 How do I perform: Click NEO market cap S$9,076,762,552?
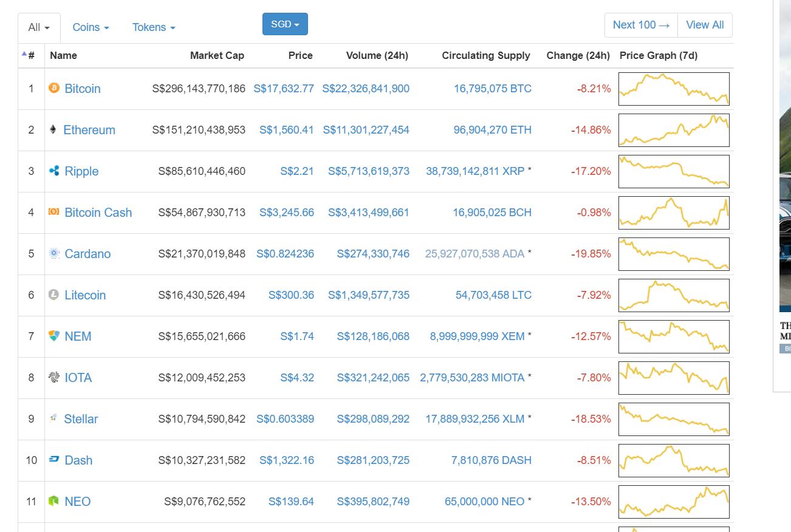pos(205,502)
